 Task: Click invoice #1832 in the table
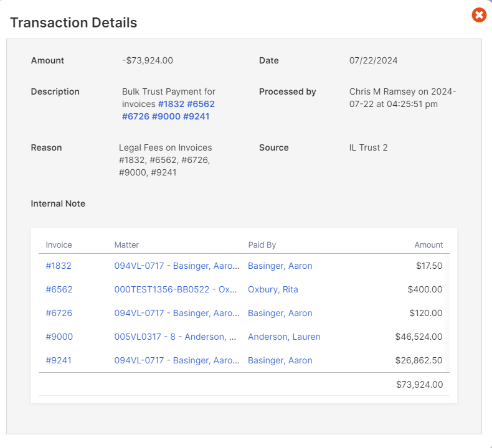59,266
